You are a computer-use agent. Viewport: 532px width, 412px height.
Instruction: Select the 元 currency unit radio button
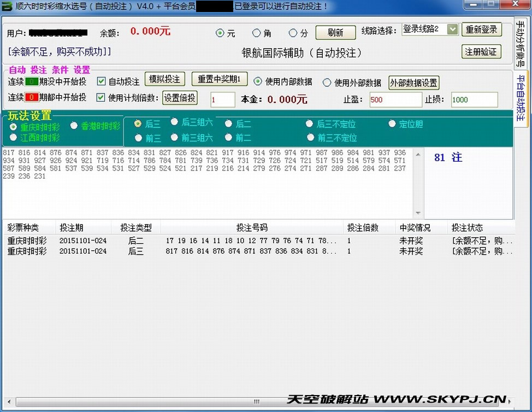pyautogui.click(x=220, y=33)
